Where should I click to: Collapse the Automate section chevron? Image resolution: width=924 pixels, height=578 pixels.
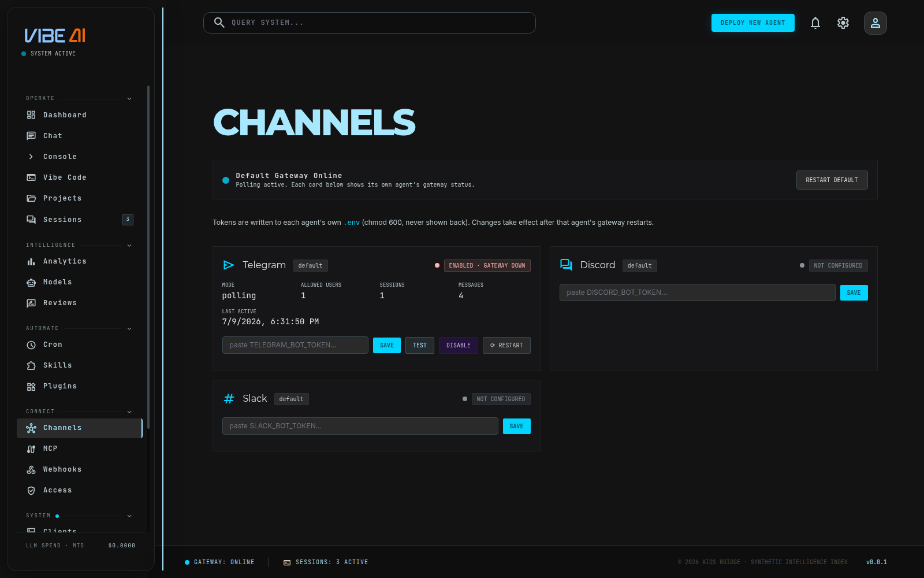pos(129,328)
